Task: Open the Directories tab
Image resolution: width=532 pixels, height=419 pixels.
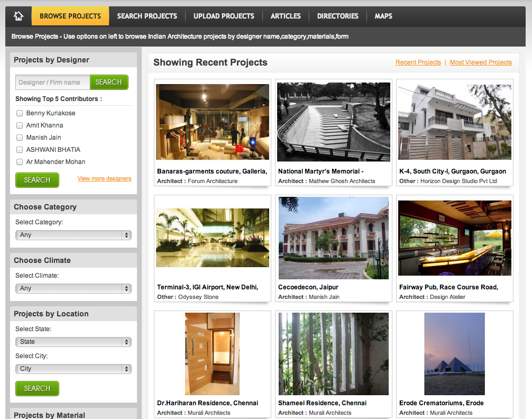Action: pos(337,16)
